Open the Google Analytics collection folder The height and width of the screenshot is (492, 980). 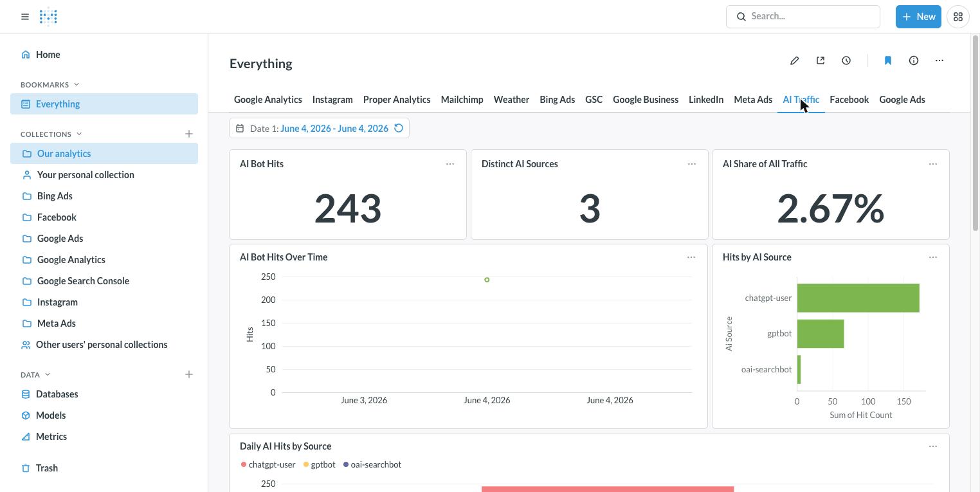104,260
